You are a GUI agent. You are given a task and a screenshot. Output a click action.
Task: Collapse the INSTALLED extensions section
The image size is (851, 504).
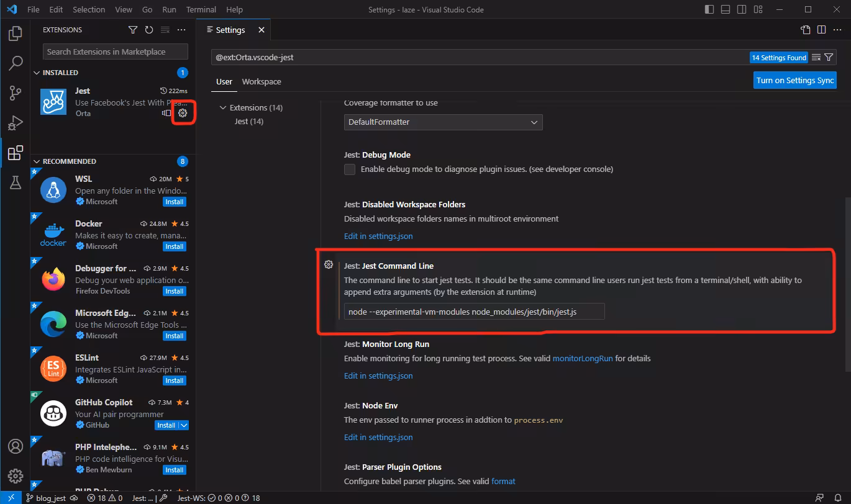point(36,73)
